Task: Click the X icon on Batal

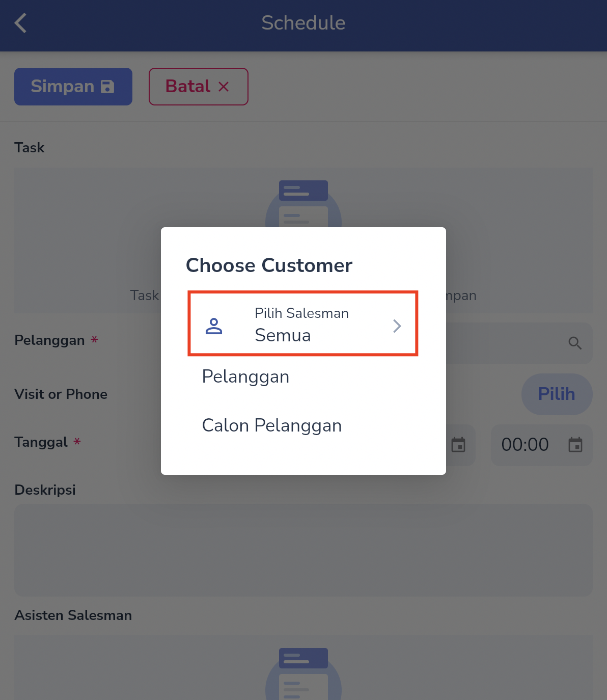Action: (224, 87)
